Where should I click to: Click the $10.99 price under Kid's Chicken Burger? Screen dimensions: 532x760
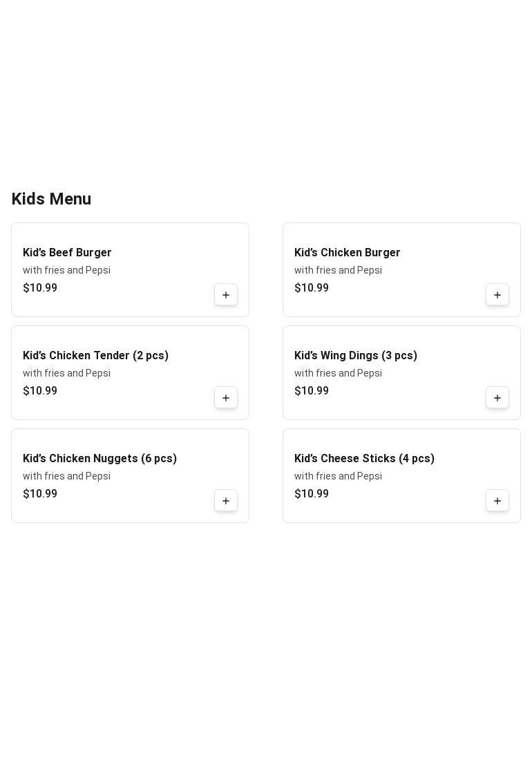click(x=312, y=288)
